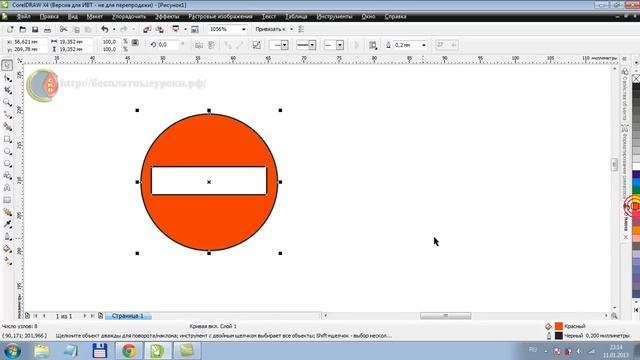Open Application Launcher icon in toolbar
The image size is (640, 360).
tap(176, 29)
